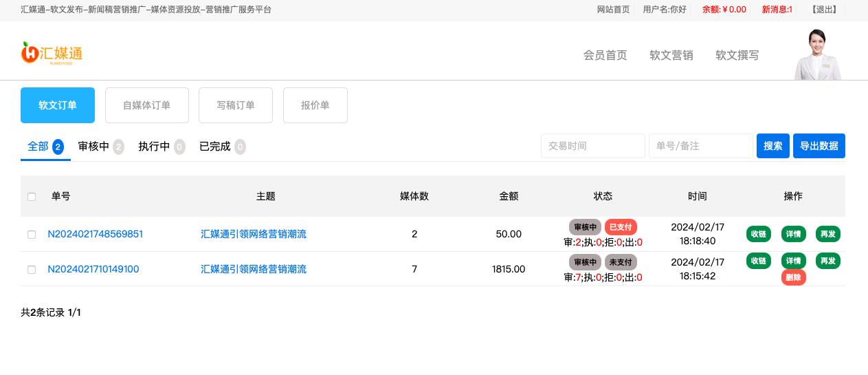Open order number N2024021710149100

pos(93,269)
